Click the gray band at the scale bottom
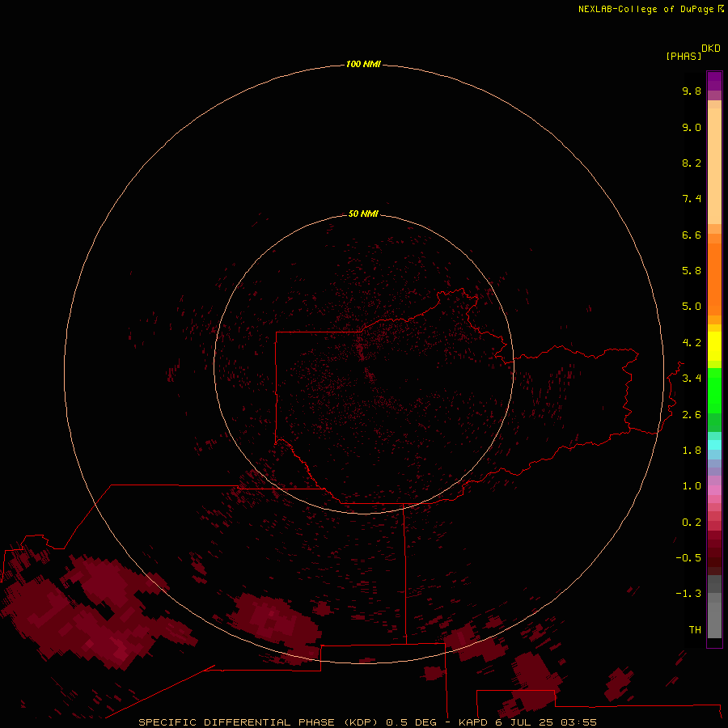Viewport: 728px width, 728px height. point(714,620)
